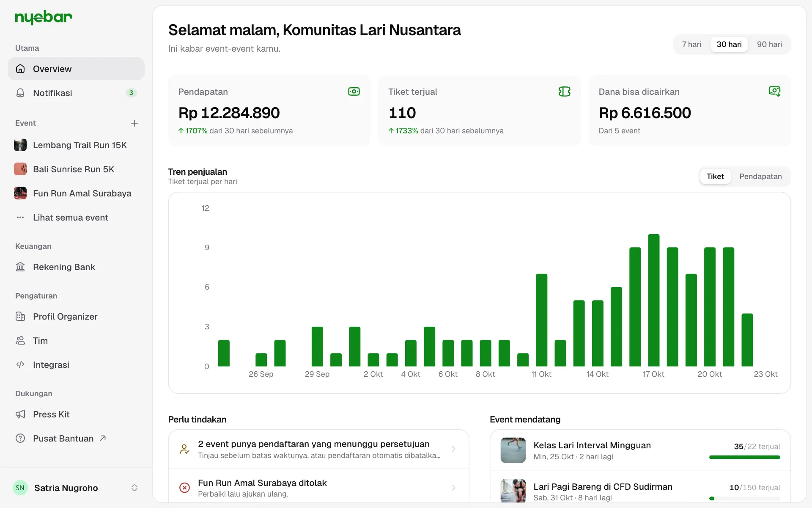Click the rejected X-circle icon

184,488
